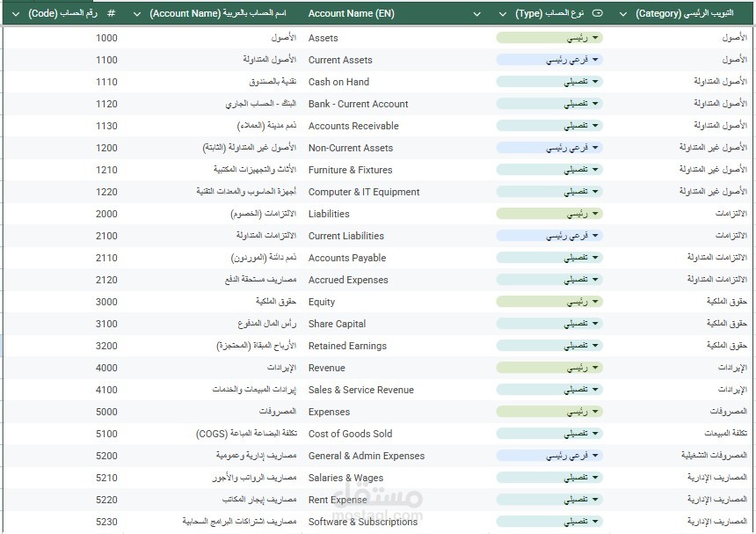Click the Account Name (EN) header label
Viewport: 756px width, 534px height.
pyautogui.click(x=351, y=13)
